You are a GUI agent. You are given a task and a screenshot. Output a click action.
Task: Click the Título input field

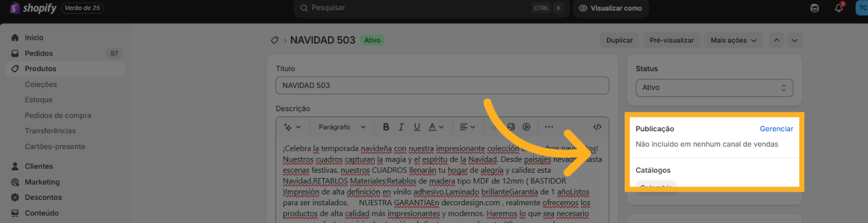click(442, 85)
